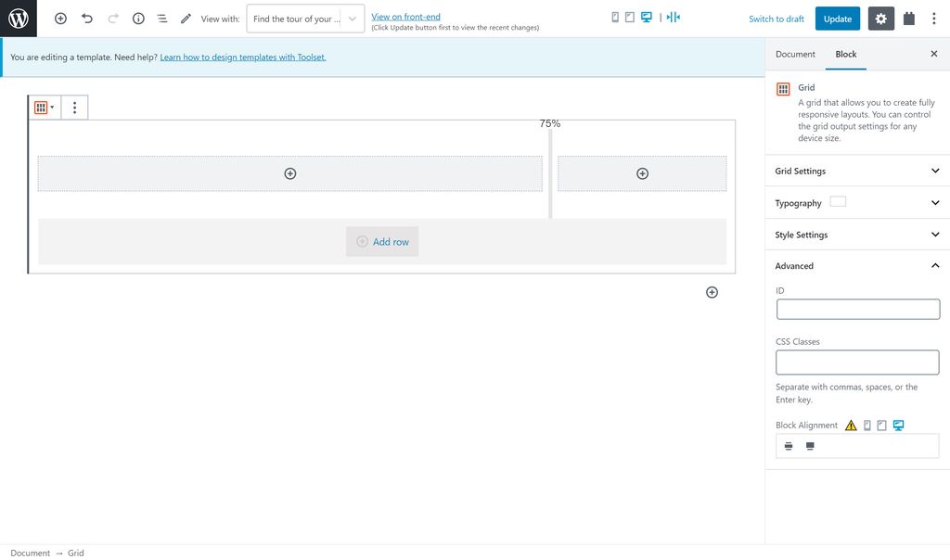
Task: Open the Toolset plugin sidebar icon
Action: [909, 19]
